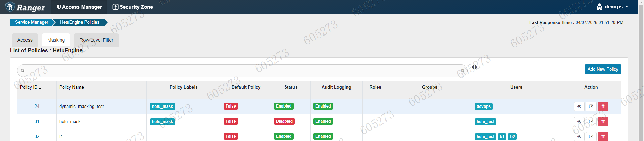Click dynamic_masking_test policy name
This screenshot has height=141, width=644.
pyautogui.click(x=82, y=107)
